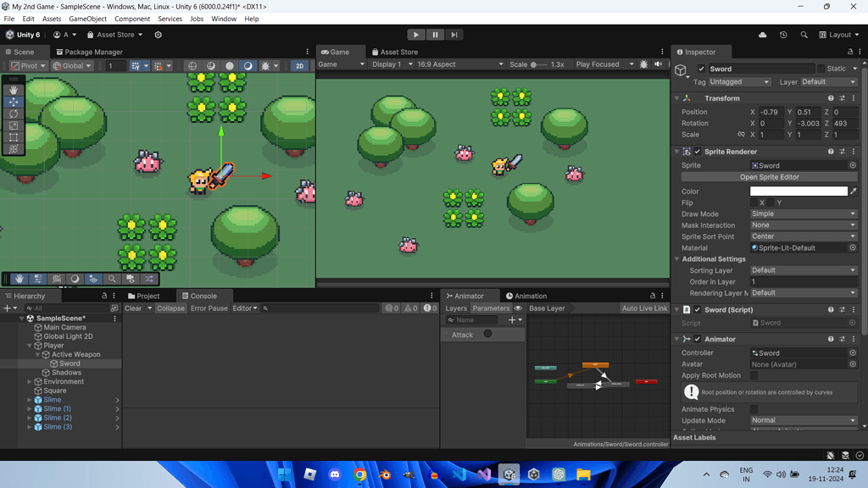Open Play Focused dropdown
868x488 pixels.
604,64
